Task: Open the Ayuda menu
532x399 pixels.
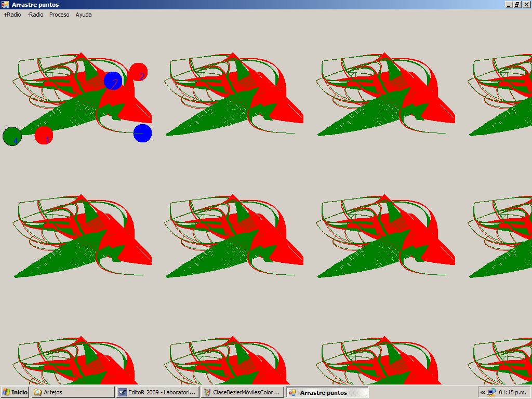Action: (84, 15)
